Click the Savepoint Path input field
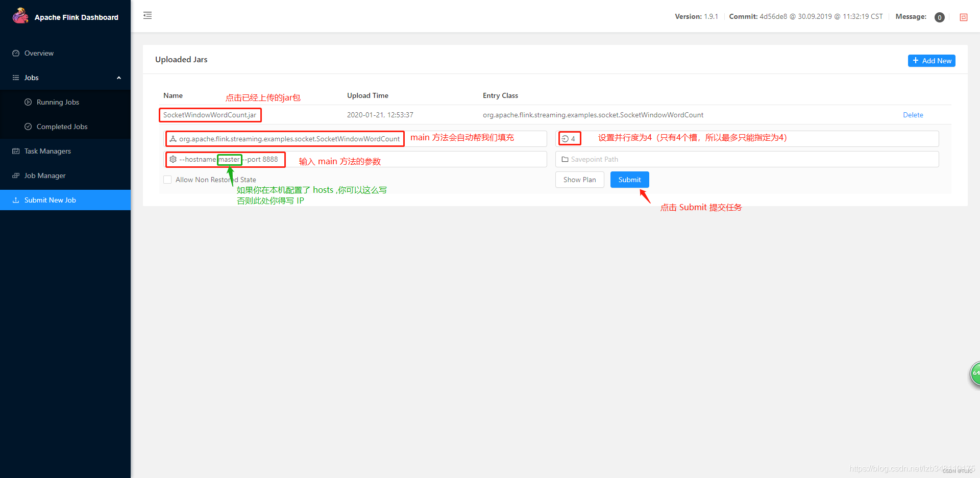This screenshot has width=980, height=478. tap(747, 159)
